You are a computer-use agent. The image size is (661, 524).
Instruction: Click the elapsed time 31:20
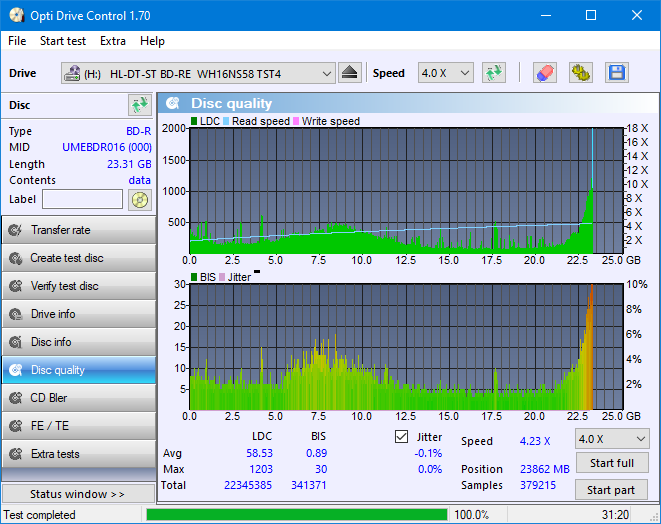click(615, 515)
